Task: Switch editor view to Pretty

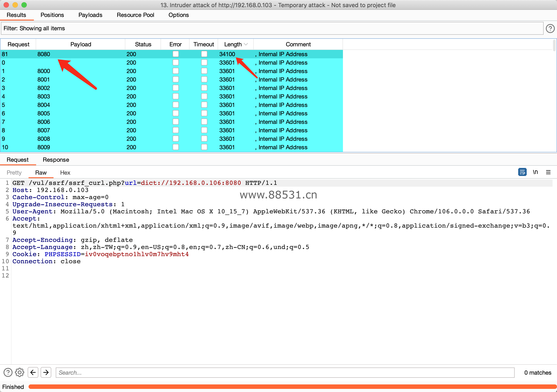Action: click(14, 173)
